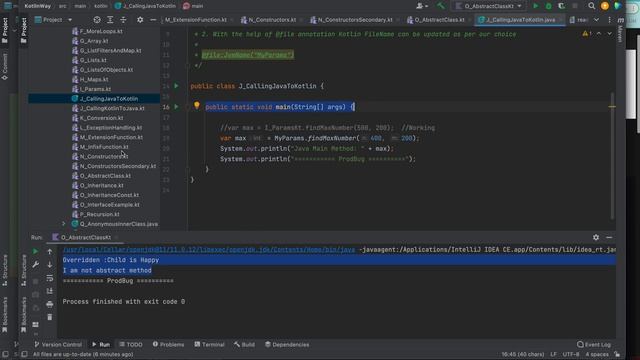Click UTF-8 encoding in status bar
640x360 pixels.
[571, 354]
